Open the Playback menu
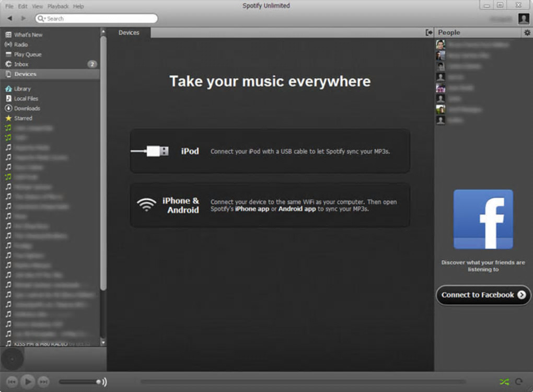This screenshot has height=392, width=533. pyautogui.click(x=58, y=6)
